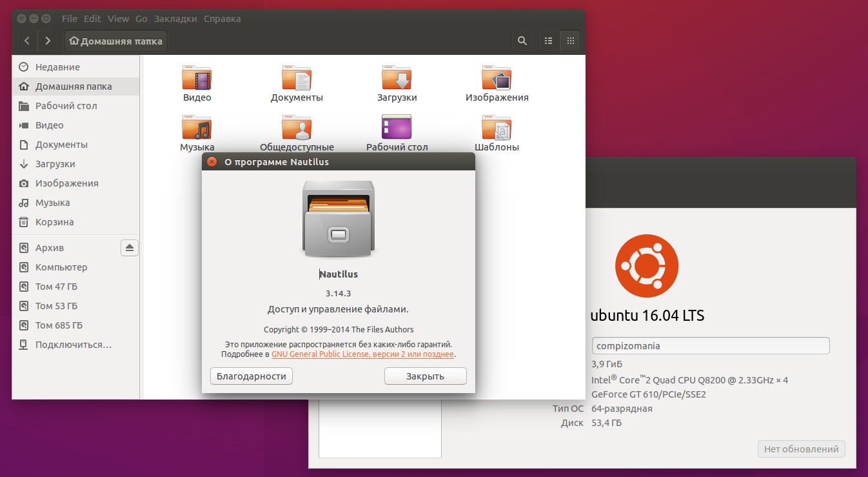This screenshot has width=868, height=477.
Task: Click the 3.14.3 version text
Action: (339, 293)
